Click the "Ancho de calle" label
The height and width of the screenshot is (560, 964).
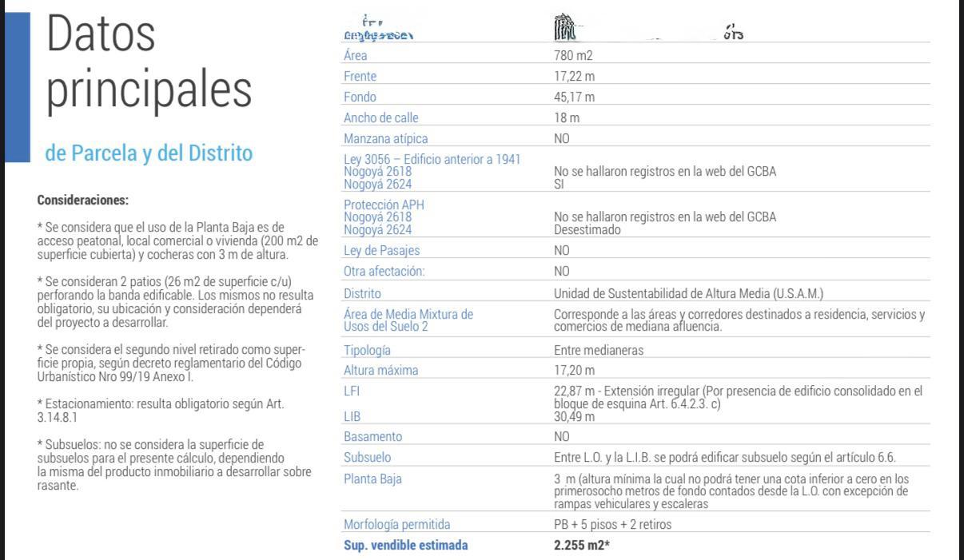[381, 117]
